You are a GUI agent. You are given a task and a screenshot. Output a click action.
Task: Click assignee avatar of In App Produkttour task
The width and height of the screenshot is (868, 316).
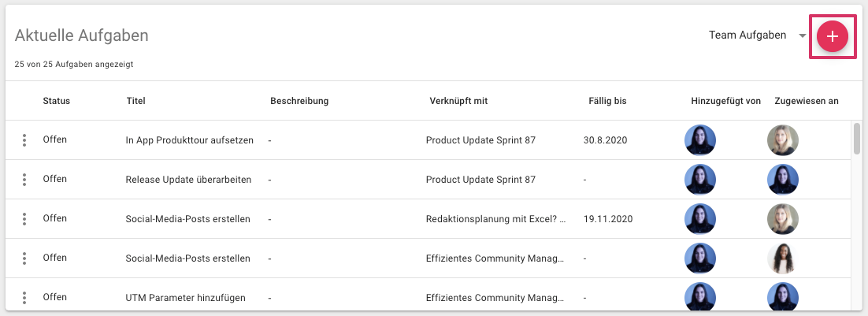coord(783,140)
